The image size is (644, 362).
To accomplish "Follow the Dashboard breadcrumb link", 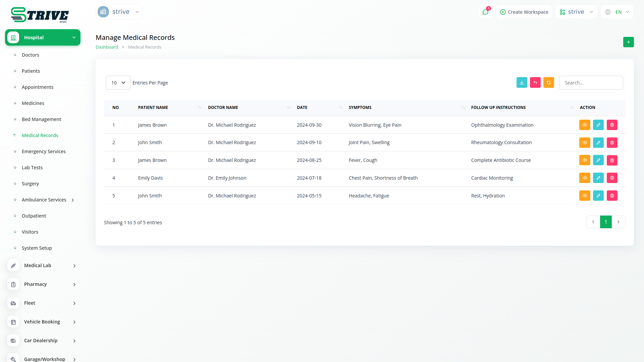I will tap(107, 47).
